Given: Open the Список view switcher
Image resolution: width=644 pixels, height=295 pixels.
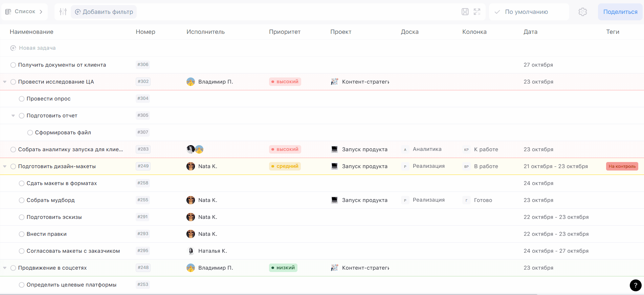Looking at the screenshot, I should pyautogui.click(x=24, y=12).
